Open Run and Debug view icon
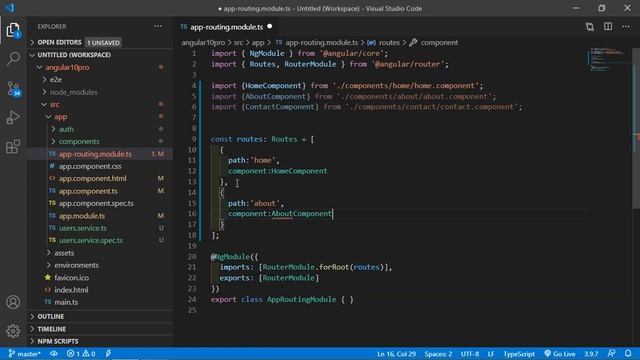The width and height of the screenshot is (640, 360). [x=13, y=118]
